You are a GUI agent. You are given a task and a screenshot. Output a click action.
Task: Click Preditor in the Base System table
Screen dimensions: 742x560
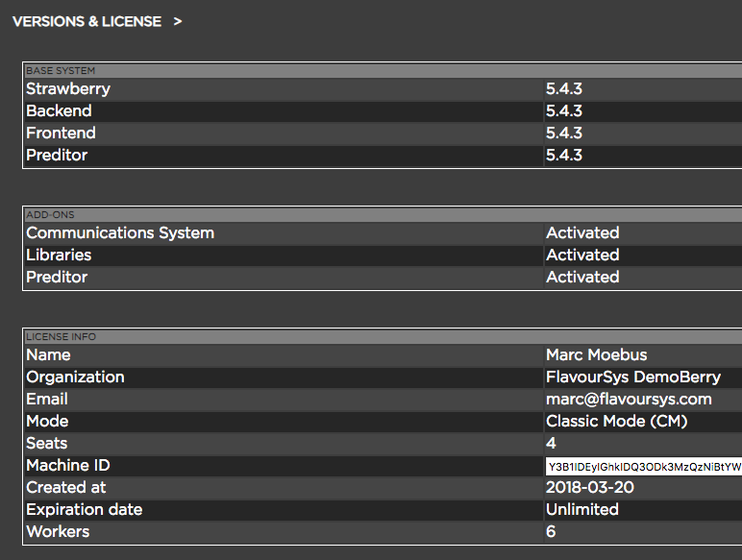coord(57,156)
